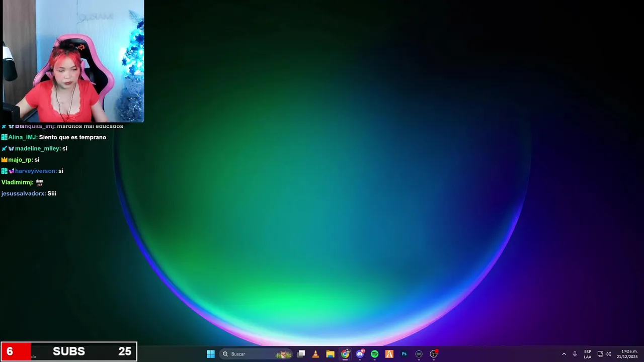The height and width of the screenshot is (362, 644).
Task: Open File Explorer from the taskbar
Action: [330, 354]
